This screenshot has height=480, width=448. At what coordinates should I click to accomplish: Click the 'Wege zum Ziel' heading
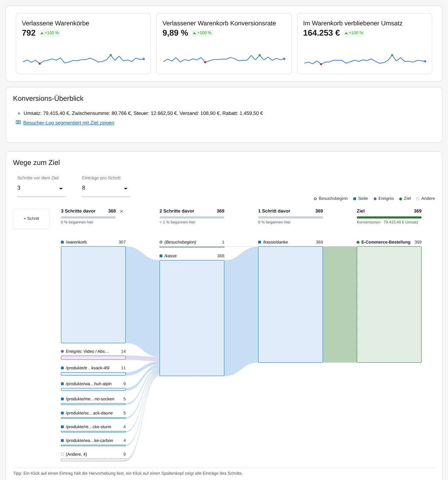(x=37, y=163)
